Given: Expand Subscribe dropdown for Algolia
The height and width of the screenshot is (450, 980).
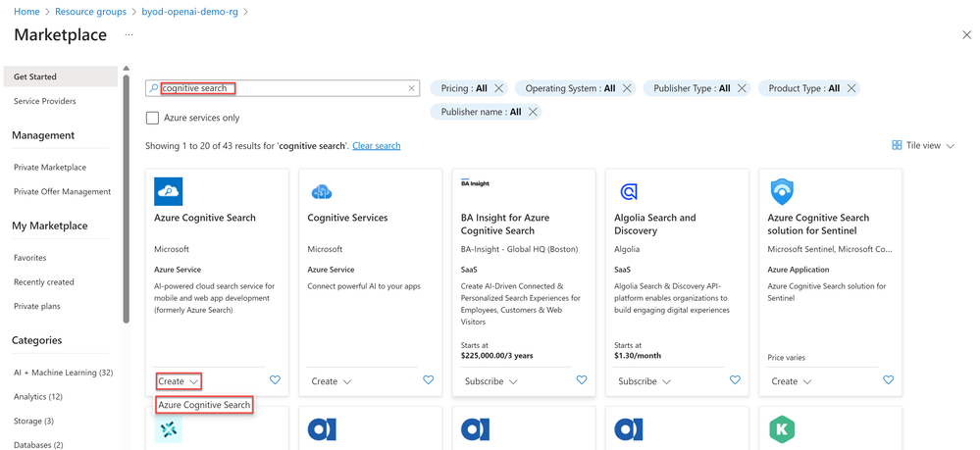Looking at the screenshot, I should pyautogui.click(x=645, y=381).
